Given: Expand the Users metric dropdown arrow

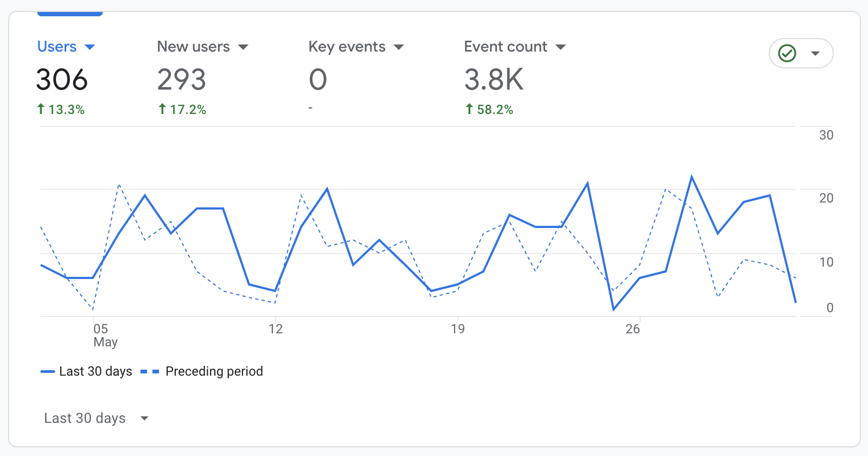Looking at the screenshot, I should pyautogui.click(x=90, y=47).
